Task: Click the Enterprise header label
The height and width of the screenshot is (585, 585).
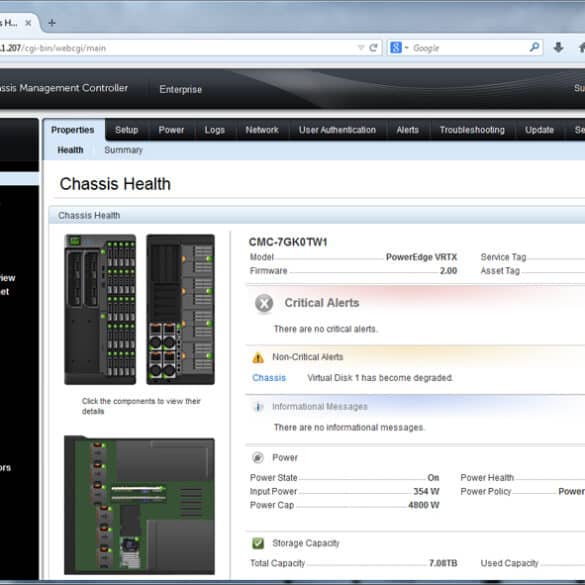Action: point(181,90)
